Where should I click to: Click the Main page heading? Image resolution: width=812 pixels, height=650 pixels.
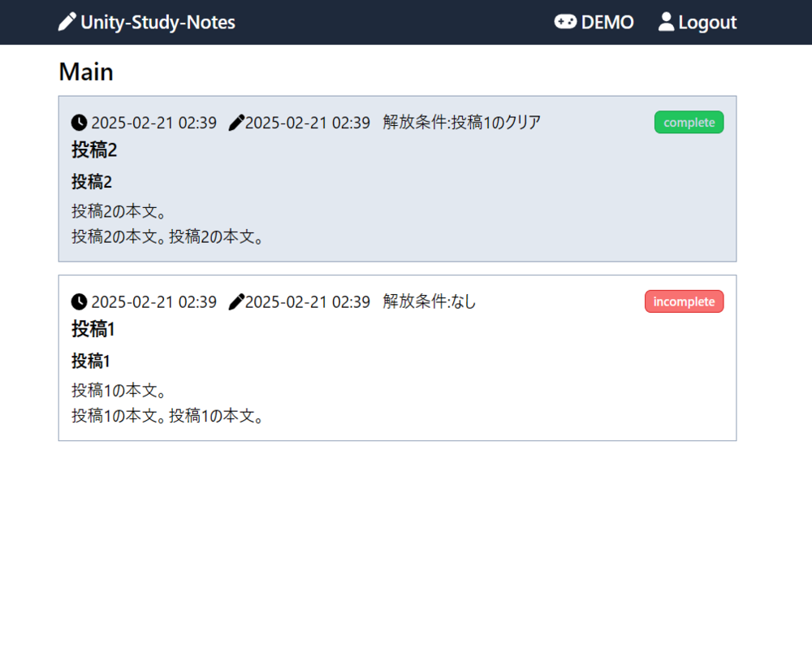(x=86, y=72)
